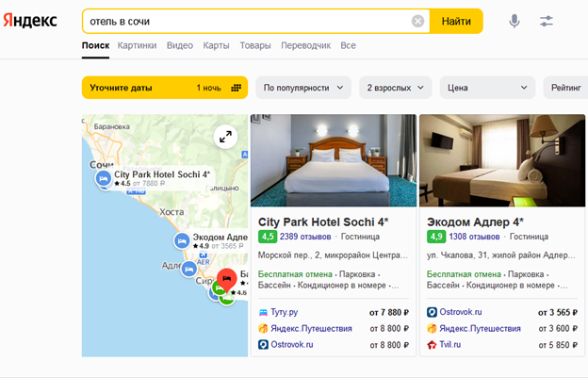Open calendar grid icon in dates button
This screenshot has height=378, width=588.
click(236, 88)
